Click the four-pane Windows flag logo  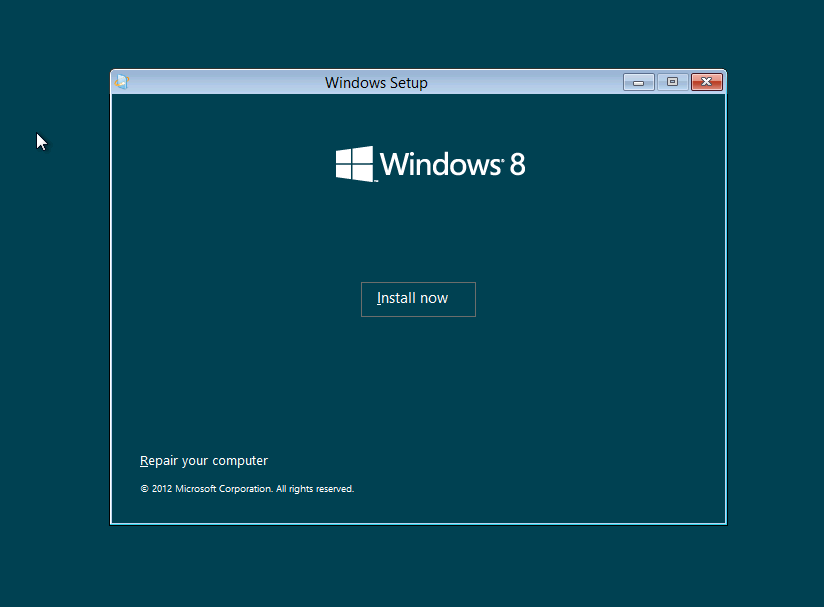[354, 164]
